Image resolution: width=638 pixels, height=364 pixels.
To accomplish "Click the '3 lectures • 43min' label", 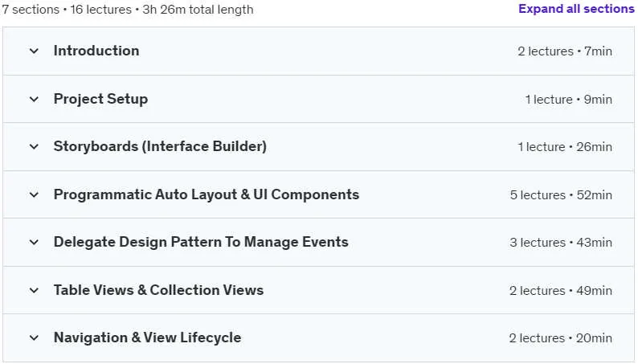I will [x=561, y=243].
